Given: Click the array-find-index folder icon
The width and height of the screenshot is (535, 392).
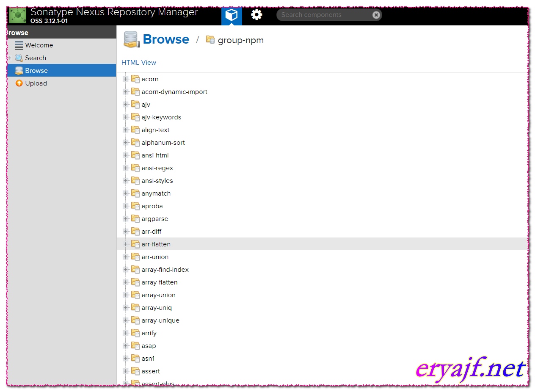Looking at the screenshot, I should (x=135, y=269).
